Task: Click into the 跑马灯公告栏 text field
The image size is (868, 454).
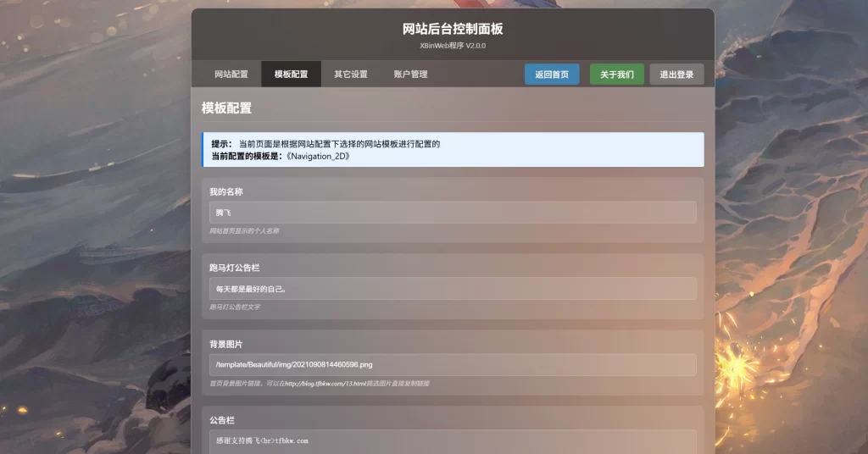Action: [x=453, y=289]
